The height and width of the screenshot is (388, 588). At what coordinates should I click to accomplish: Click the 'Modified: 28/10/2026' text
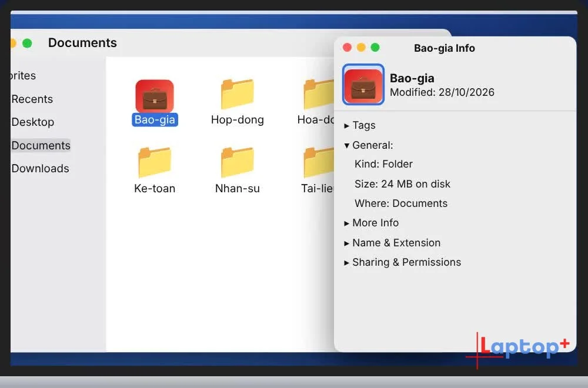(x=442, y=92)
